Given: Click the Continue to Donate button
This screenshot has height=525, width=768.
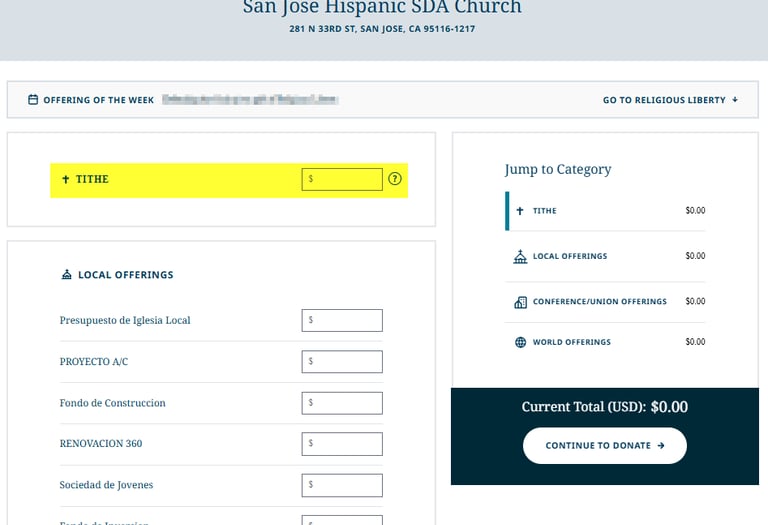Looking at the screenshot, I should pyautogui.click(x=604, y=446).
